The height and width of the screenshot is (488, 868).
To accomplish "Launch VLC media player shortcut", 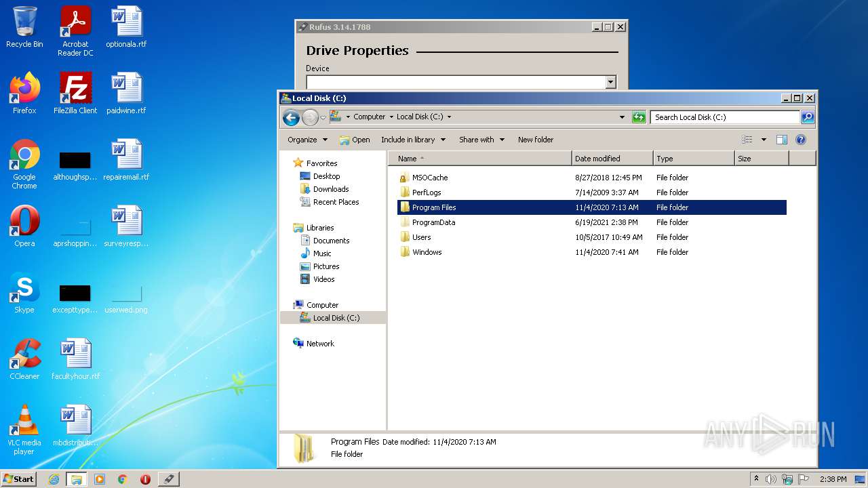I will point(24,430).
